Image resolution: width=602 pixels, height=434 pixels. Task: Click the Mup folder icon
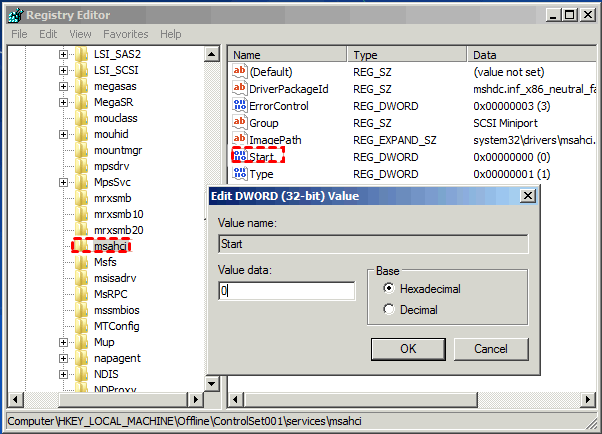[81, 342]
